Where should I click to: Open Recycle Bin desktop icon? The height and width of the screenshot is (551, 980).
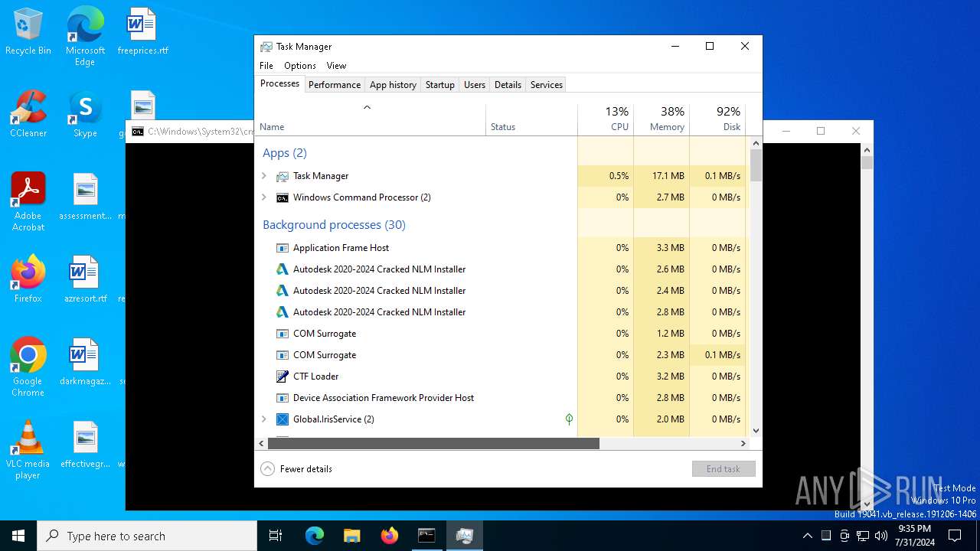pos(28,32)
